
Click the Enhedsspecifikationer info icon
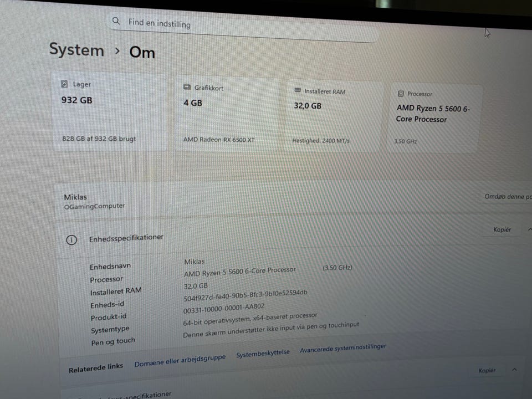pos(71,240)
